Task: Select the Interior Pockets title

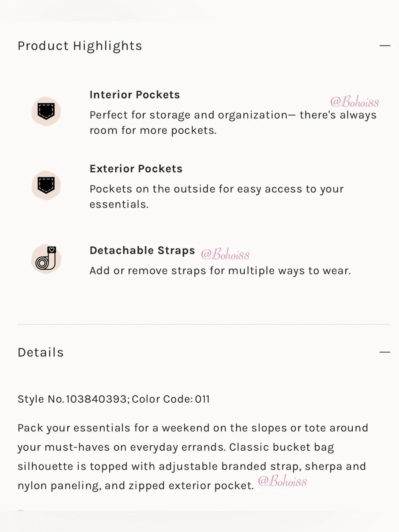Action: 135,95
